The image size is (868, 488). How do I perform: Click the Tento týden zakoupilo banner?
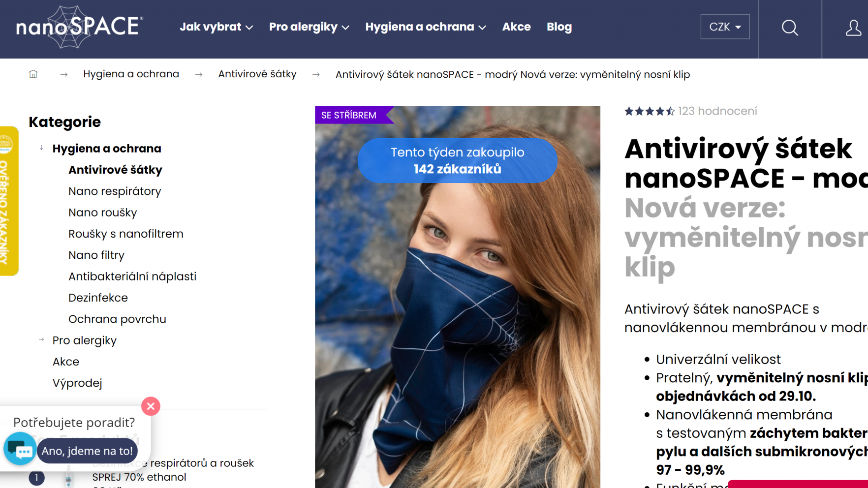[x=458, y=160]
